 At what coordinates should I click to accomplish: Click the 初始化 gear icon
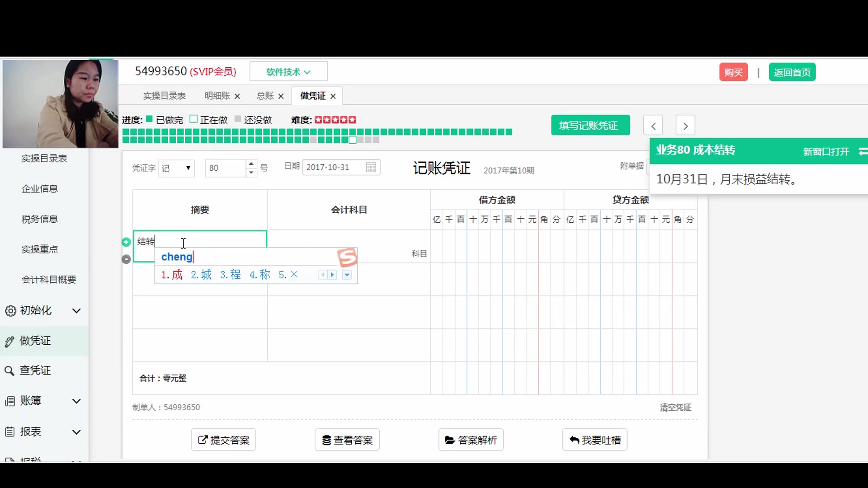click(10, 311)
